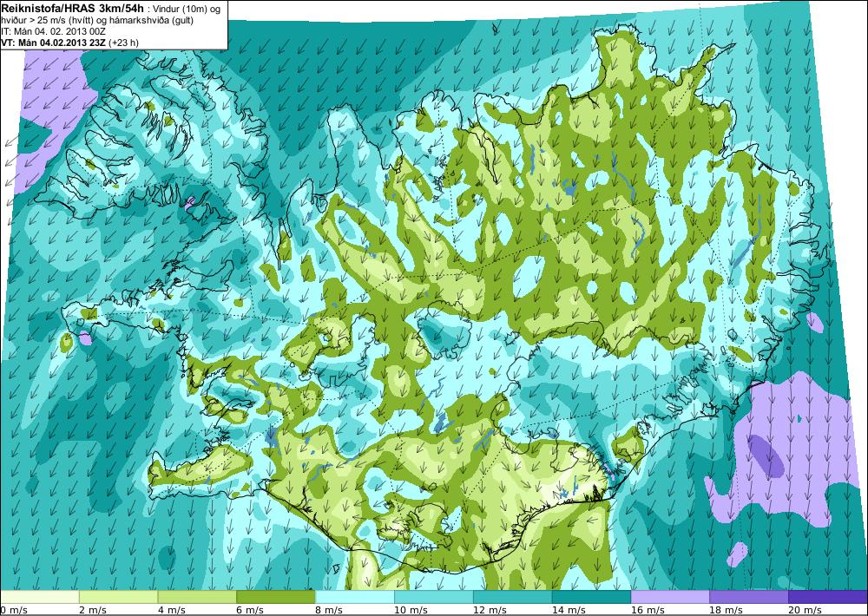Image resolution: width=868 pixels, height=616 pixels.
Task: Select the light cyan 8–10 m/s legend swatch
Action: 355,597
